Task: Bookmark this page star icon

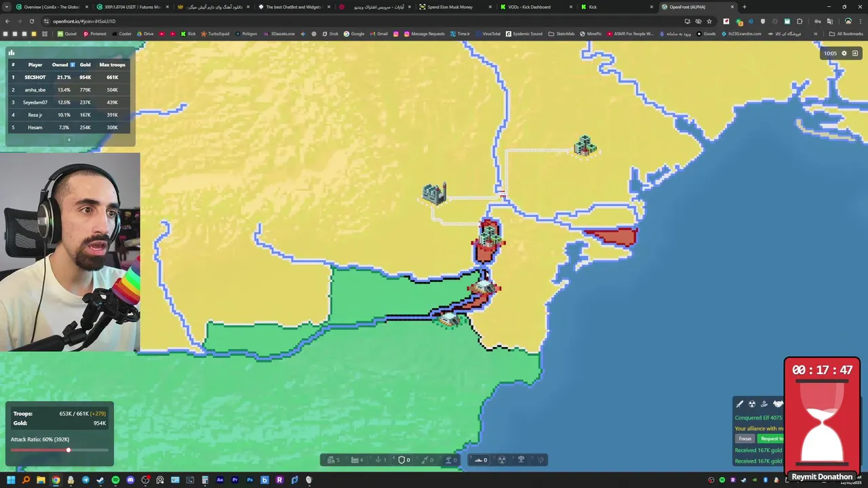Action: [x=709, y=21]
